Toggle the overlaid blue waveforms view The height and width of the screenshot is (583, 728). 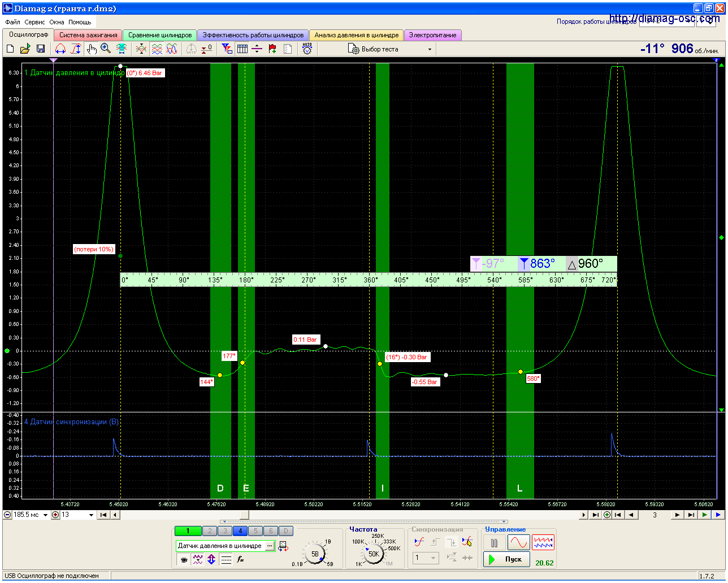172,49
